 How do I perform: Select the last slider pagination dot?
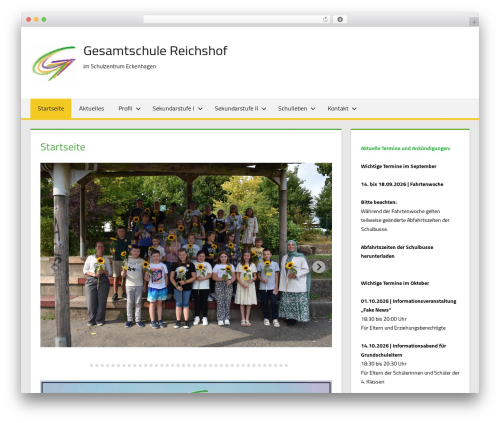286,366
